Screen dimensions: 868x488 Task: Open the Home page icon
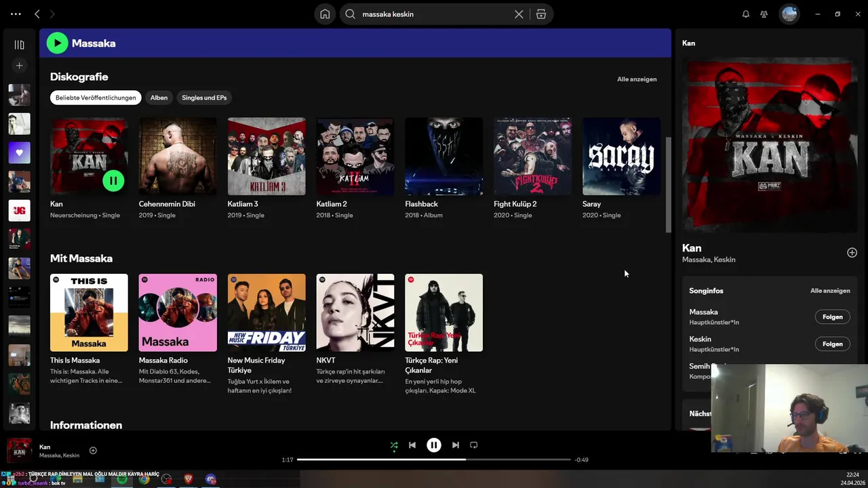(325, 14)
